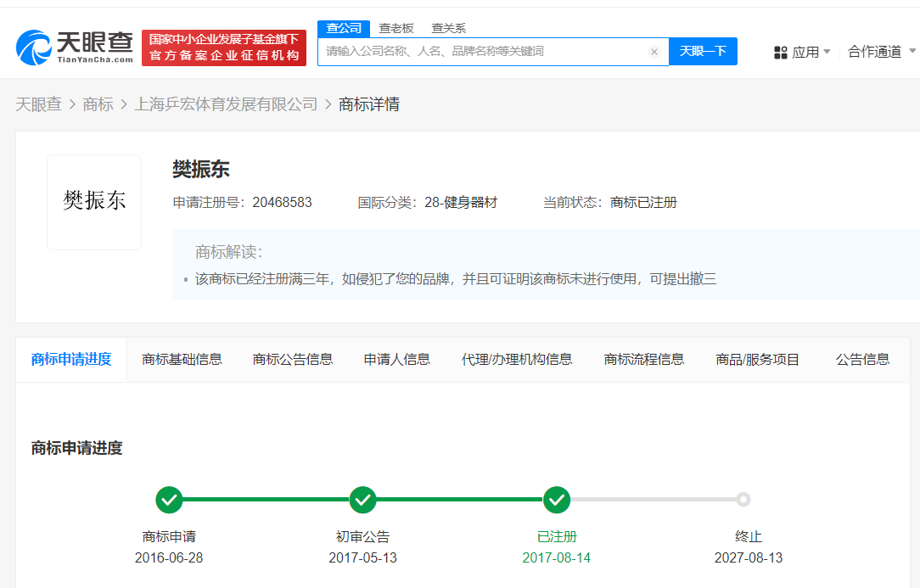Click the 樊振东 trademark image thumbnail
Image resolution: width=920 pixels, height=588 pixels.
pos(93,201)
